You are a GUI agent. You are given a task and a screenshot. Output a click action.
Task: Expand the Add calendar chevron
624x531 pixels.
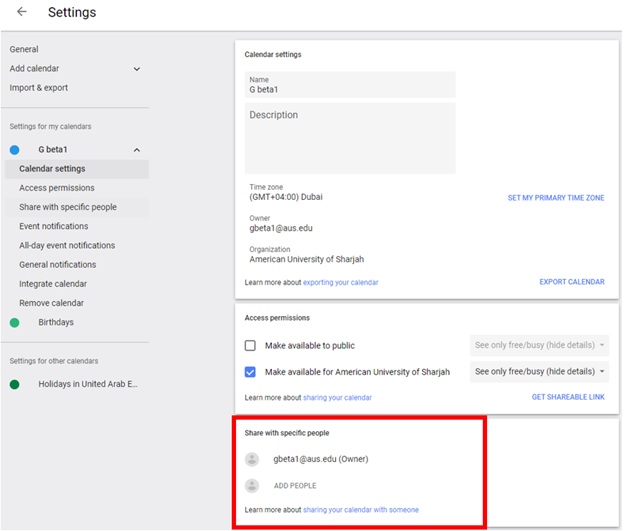click(x=136, y=69)
